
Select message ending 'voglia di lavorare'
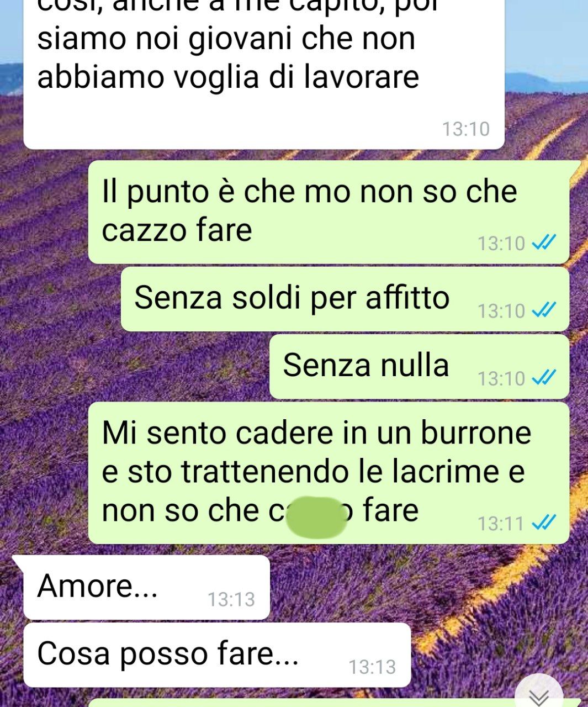264,75
